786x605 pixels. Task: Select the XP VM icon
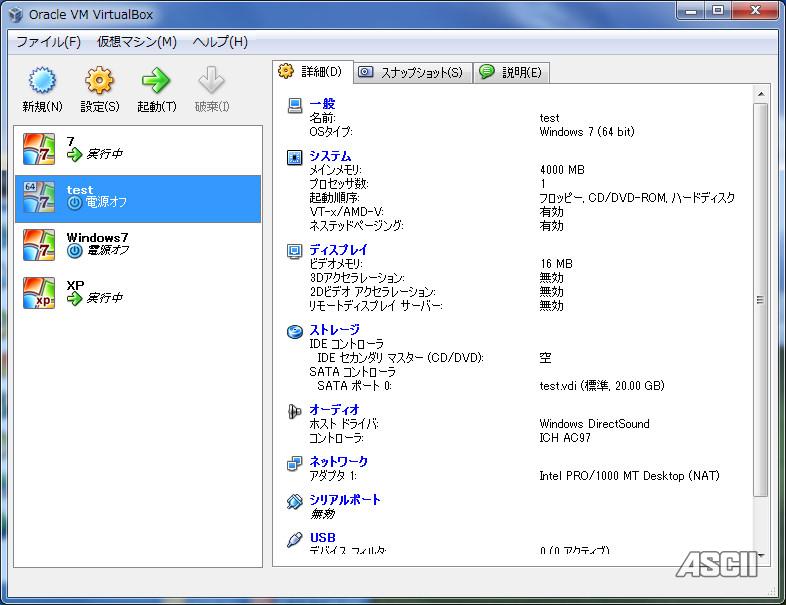click(39, 293)
